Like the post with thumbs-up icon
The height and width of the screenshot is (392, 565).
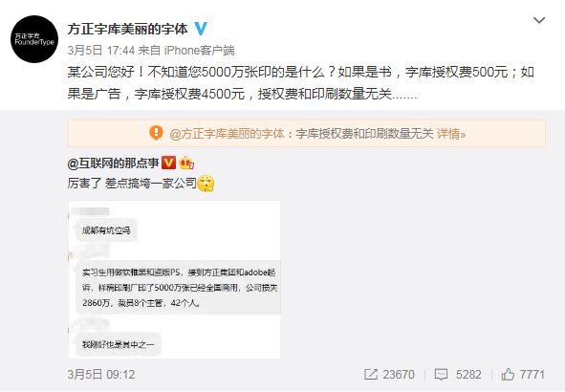(508, 374)
